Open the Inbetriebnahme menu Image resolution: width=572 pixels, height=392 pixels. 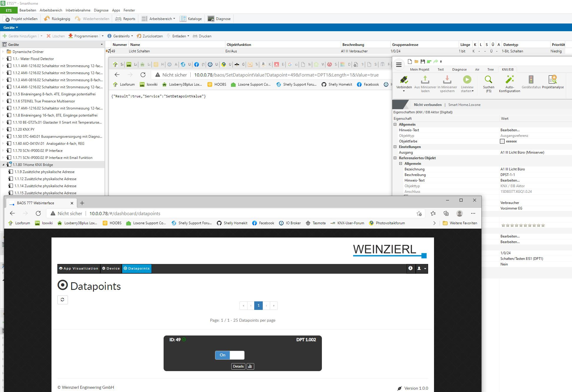(78, 10)
